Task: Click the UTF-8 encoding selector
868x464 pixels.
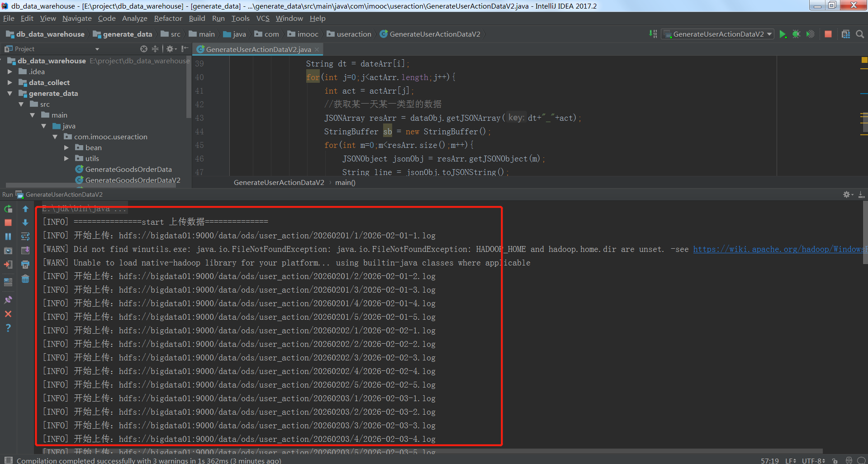Action: (813, 460)
